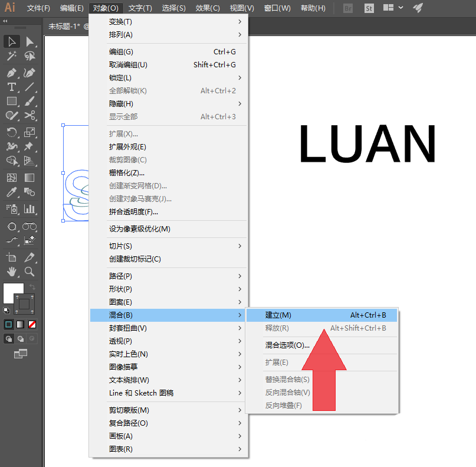
Task: Collapse the toolbar with double arrows
Action: (5, 21)
